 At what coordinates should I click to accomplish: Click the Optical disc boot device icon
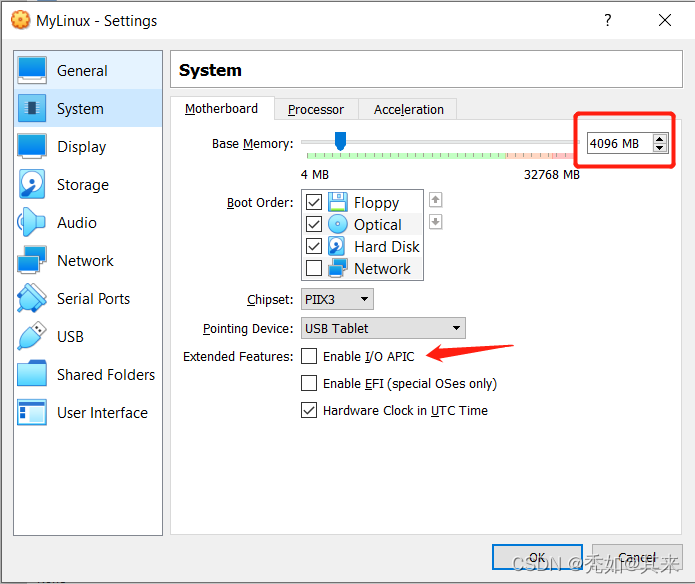(338, 224)
